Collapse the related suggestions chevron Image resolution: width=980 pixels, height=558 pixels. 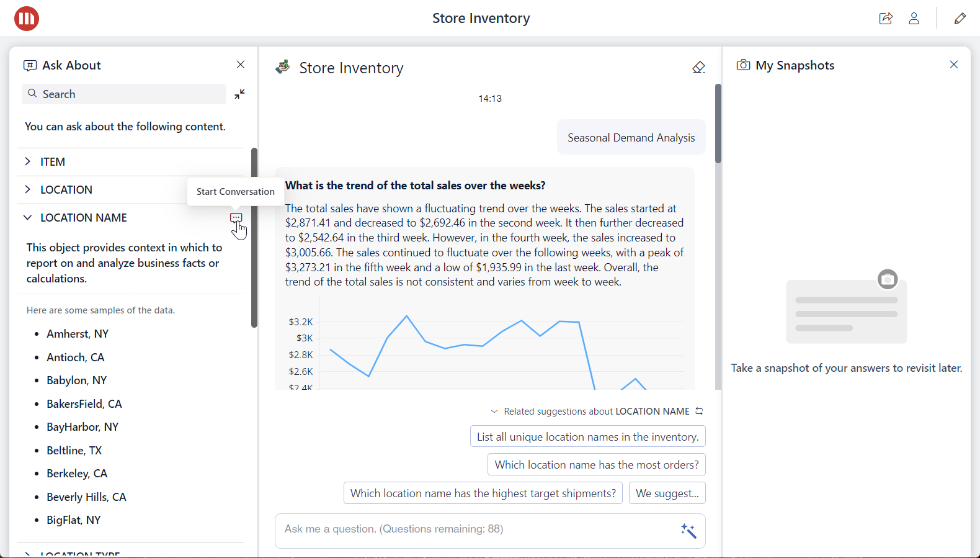[494, 412]
